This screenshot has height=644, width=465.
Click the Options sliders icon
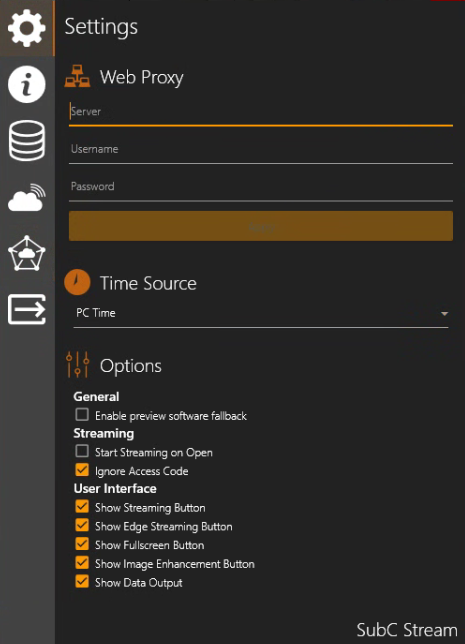77,364
